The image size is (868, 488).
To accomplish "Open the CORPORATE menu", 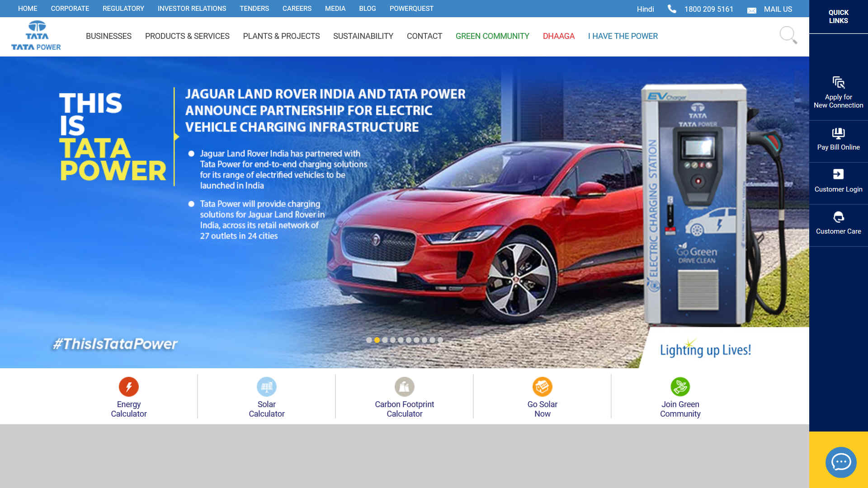I will (x=70, y=9).
